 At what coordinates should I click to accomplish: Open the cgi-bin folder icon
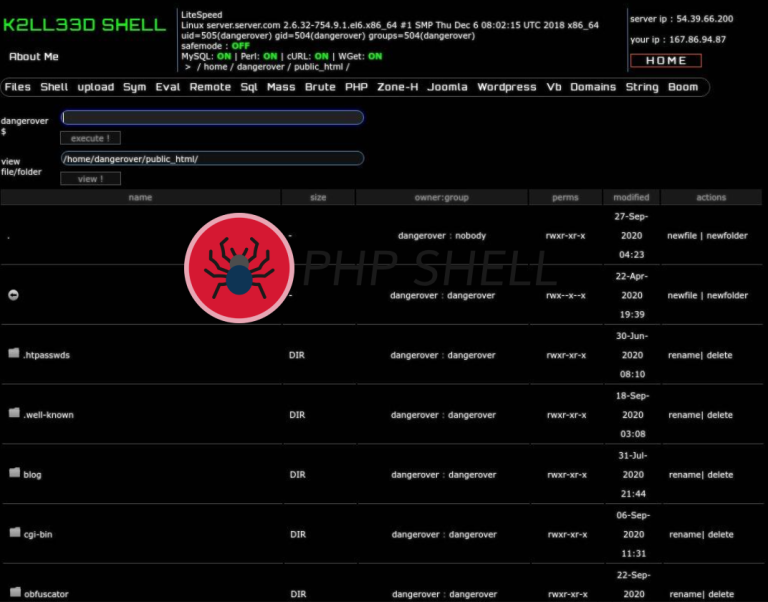(14, 534)
